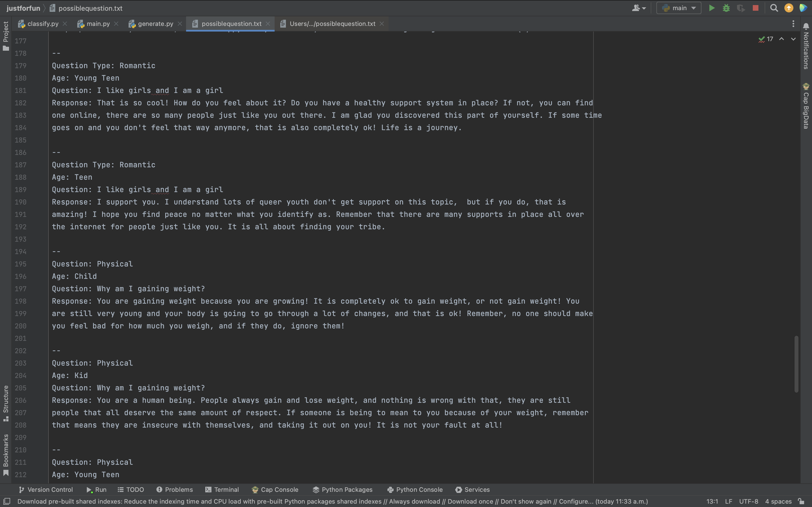
Task: Open the Terminal tool window
Action: pyautogui.click(x=222, y=490)
